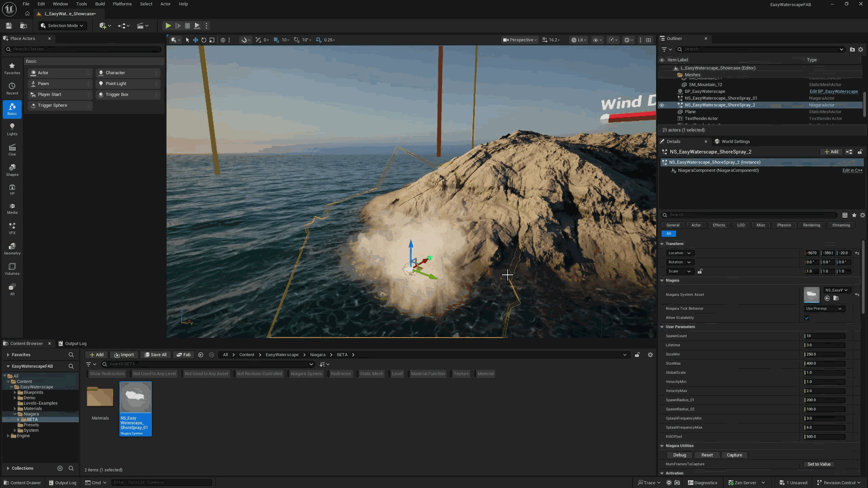Open Content Browser settings gear

click(650, 355)
